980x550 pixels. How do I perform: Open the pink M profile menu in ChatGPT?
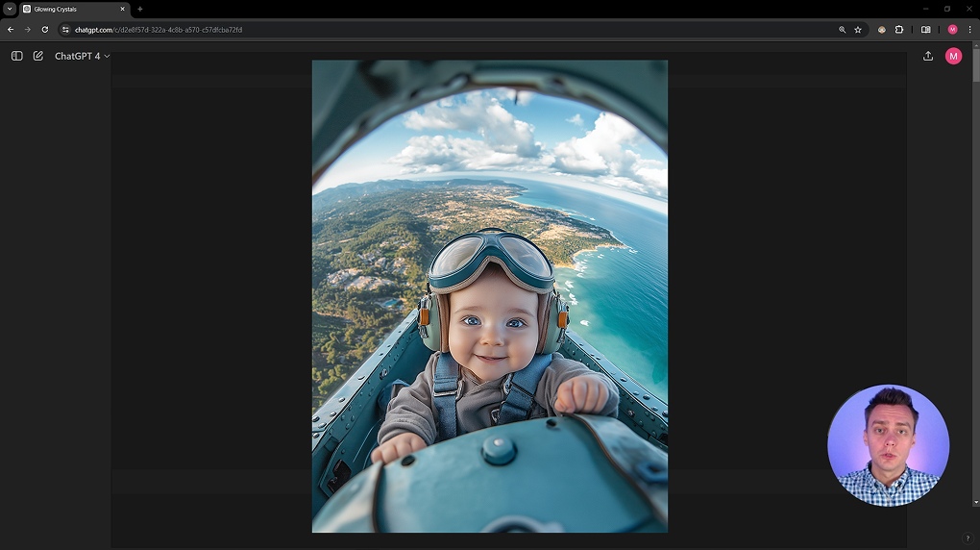(x=953, y=56)
